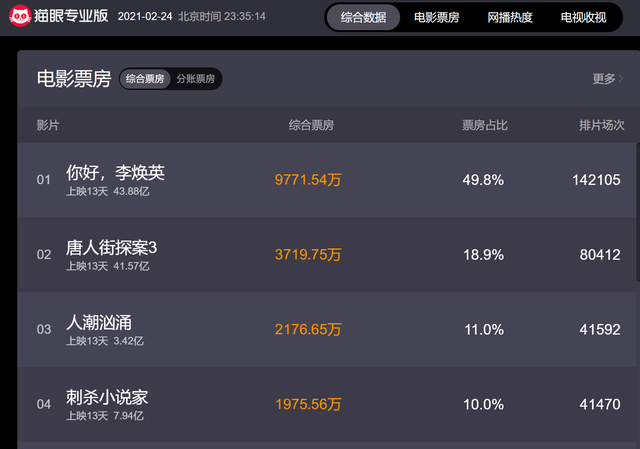Select the 综合数据 tab
Viewport: 640px width, 449px height.
(363, 17)
